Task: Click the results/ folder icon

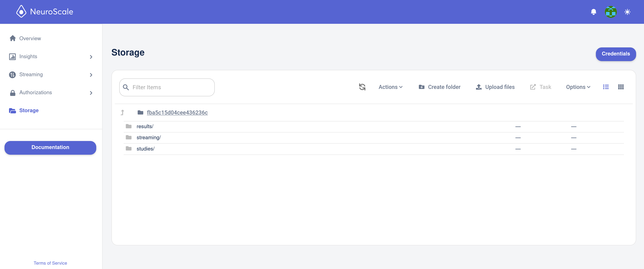Action: [128, 126]
